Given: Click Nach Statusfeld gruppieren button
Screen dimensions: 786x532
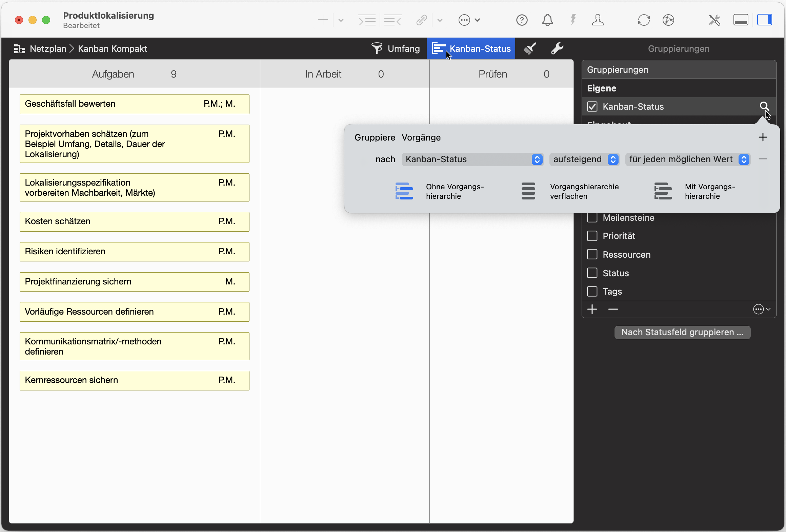Looking at the screenshot, I should 682,332.
